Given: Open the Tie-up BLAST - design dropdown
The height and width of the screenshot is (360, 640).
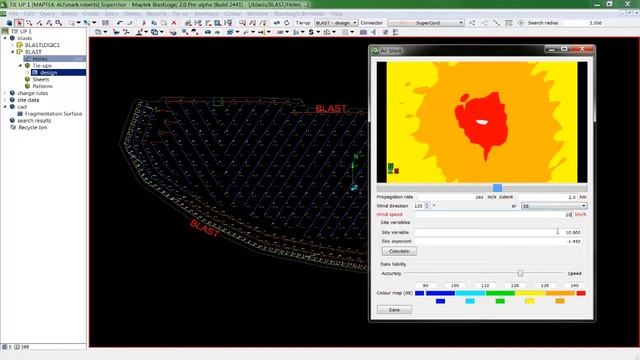Looking at the screenshot, I should tap(336, 23).
